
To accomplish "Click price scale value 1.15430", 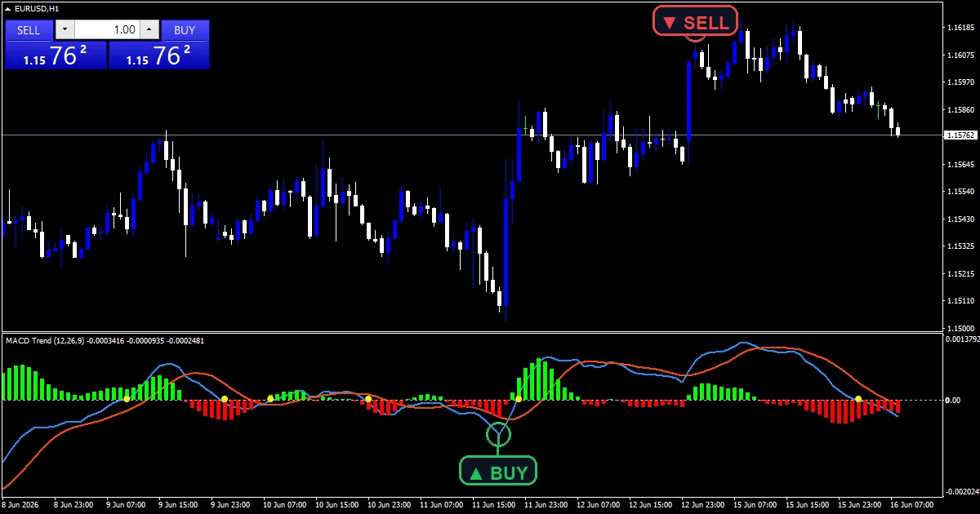I will [x=960, y=219].
